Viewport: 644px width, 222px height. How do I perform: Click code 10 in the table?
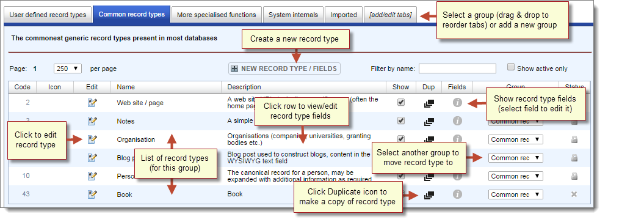26,176
